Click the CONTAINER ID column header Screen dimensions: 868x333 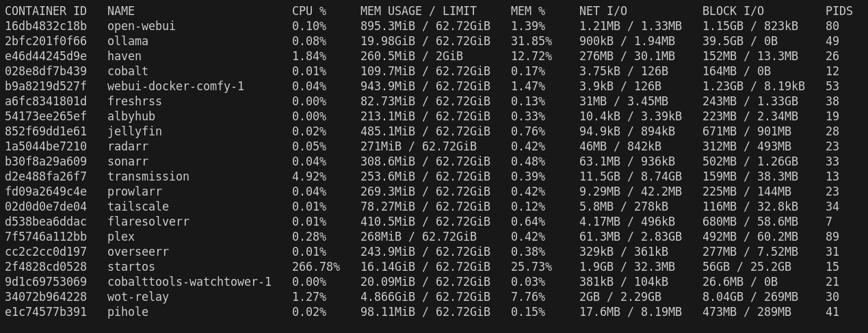[46, 11]
